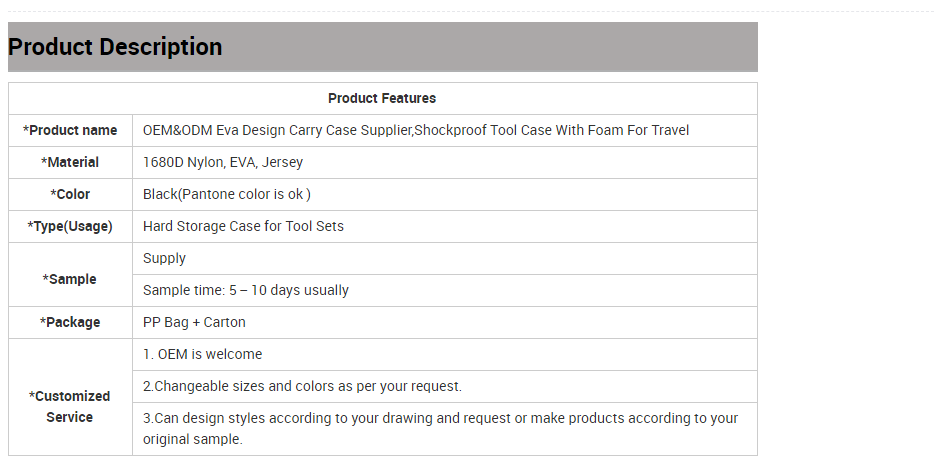
Task: Select the Product Features table header
Action: point(382,99)
